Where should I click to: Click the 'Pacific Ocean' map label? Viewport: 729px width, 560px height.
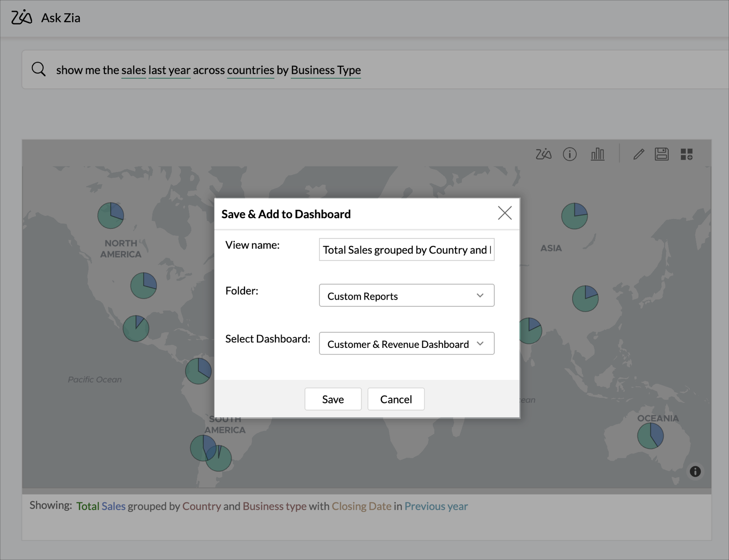95,379
